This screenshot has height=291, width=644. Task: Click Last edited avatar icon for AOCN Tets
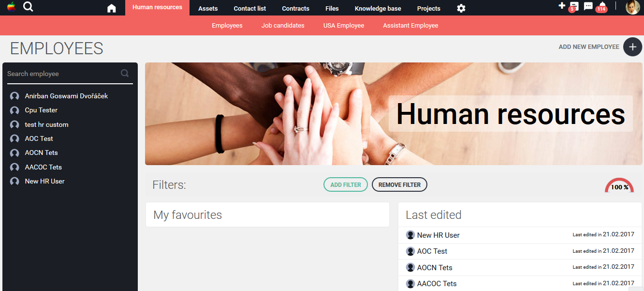coord(410,267)
